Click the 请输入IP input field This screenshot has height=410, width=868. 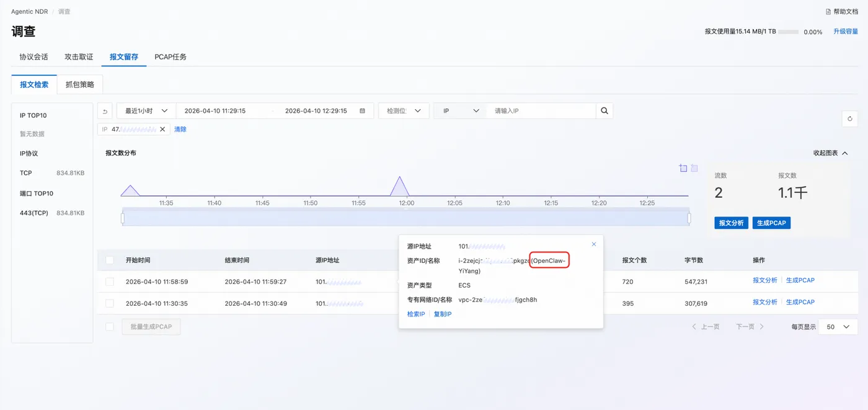(x=541, y=111)
